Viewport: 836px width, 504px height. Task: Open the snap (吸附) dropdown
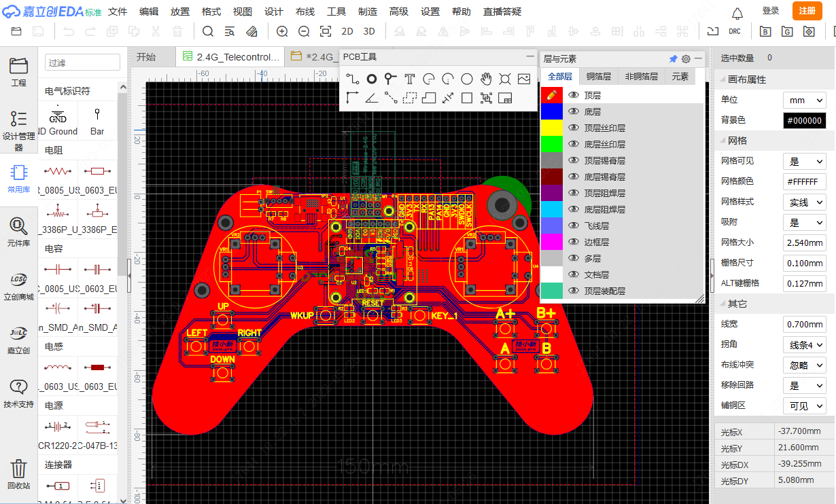click(804, 222)
